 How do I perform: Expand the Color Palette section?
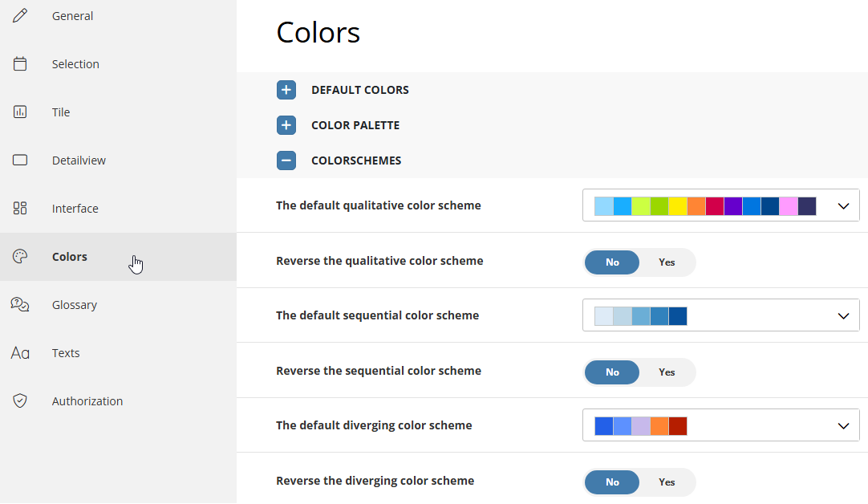[x=286, y=125]
